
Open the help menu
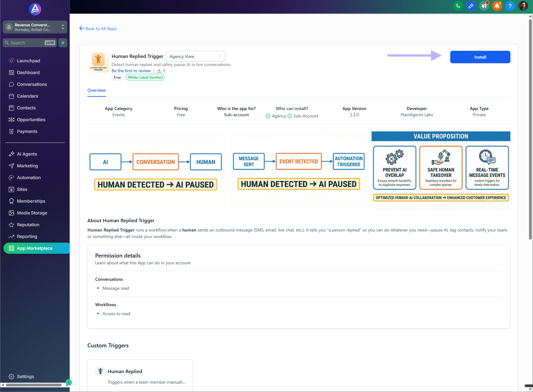tap(510, 6)
